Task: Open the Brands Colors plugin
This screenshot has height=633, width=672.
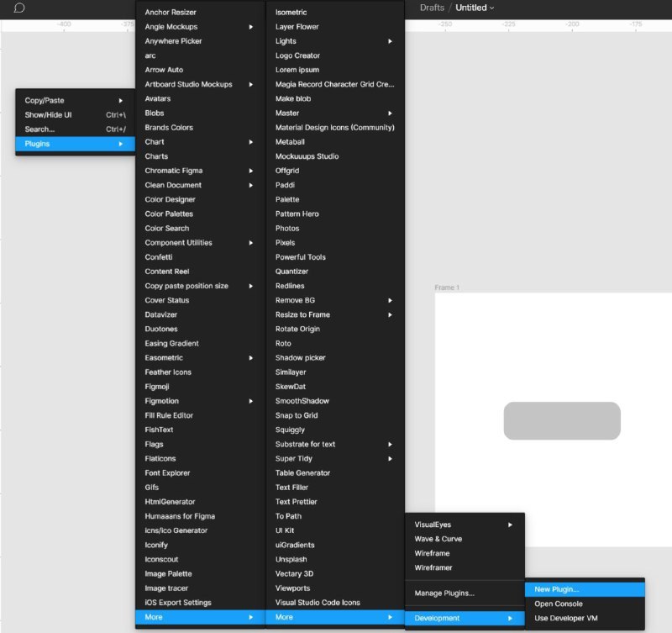Action: (x=200, y=128)
